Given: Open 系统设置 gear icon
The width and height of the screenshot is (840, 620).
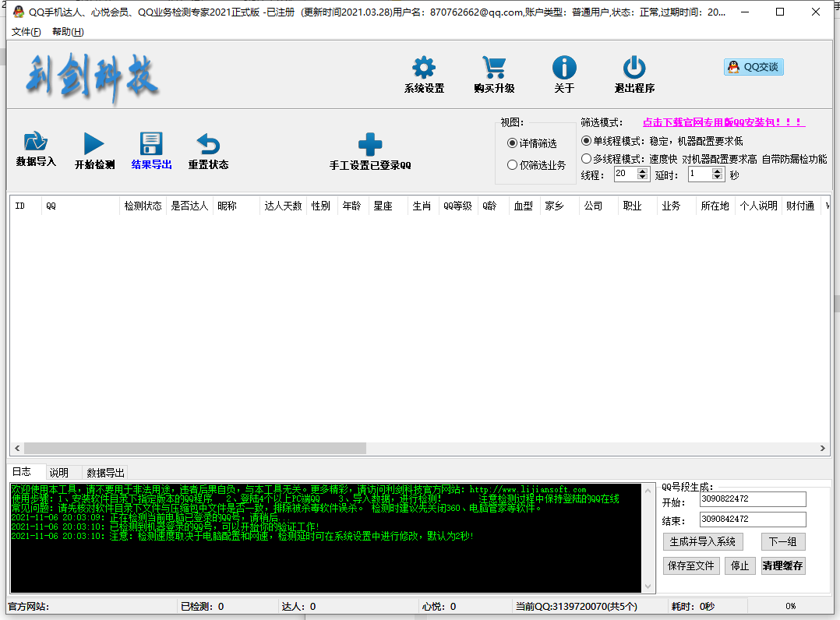Looking at the screenshot, I should 424,69.
